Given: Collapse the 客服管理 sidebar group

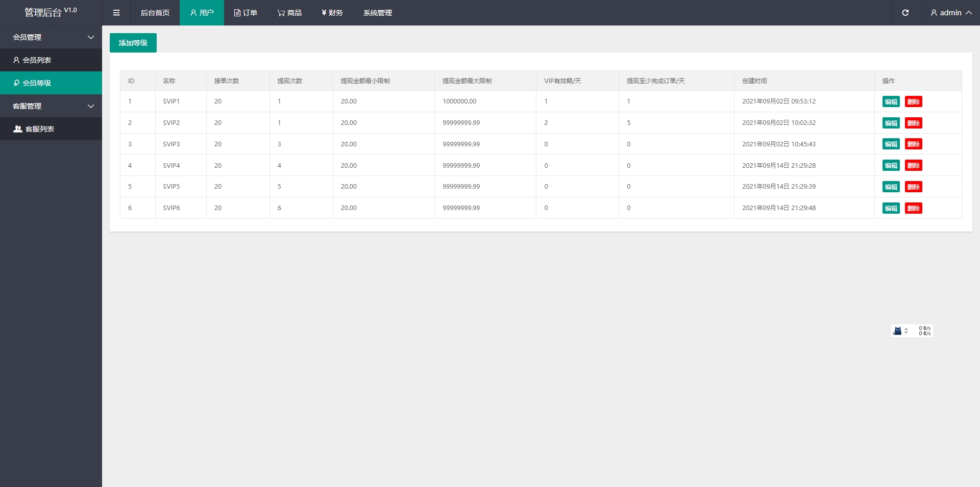Looking at the screenshot, I should 51,106.
